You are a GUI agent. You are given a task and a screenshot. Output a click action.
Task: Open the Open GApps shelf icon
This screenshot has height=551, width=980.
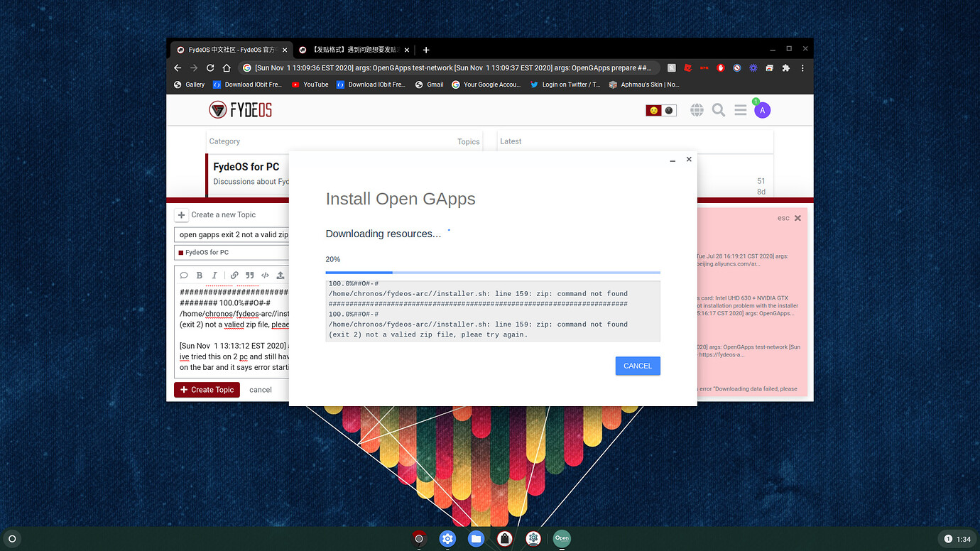coord(562,538)
